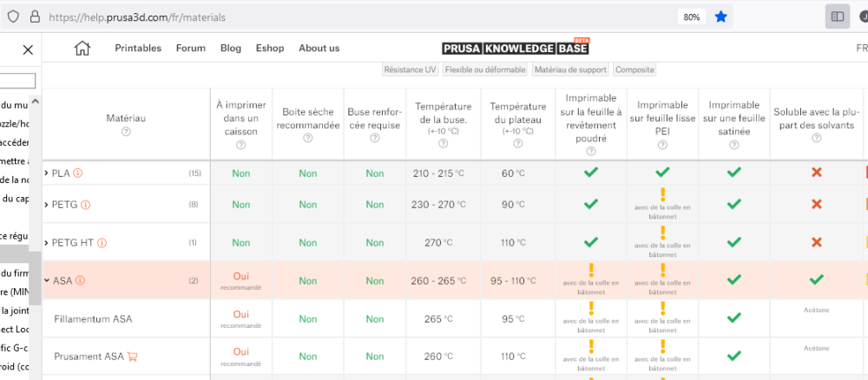Viewport: 868px width, 380px height.
Task: Click the home icon in navbar
Action: pyautogui.click(x=82, y=49)
